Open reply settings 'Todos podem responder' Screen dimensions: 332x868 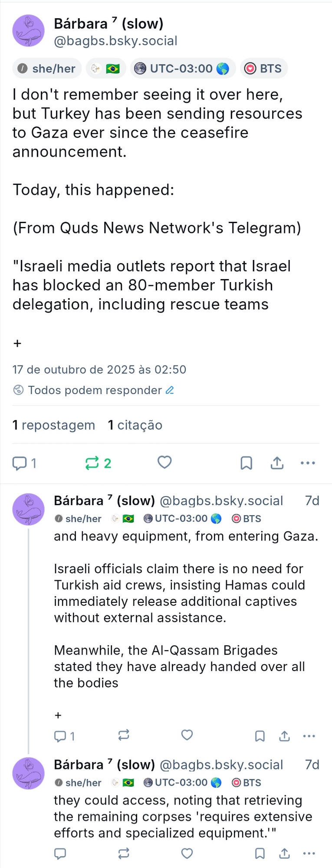[x=94, y=390]
